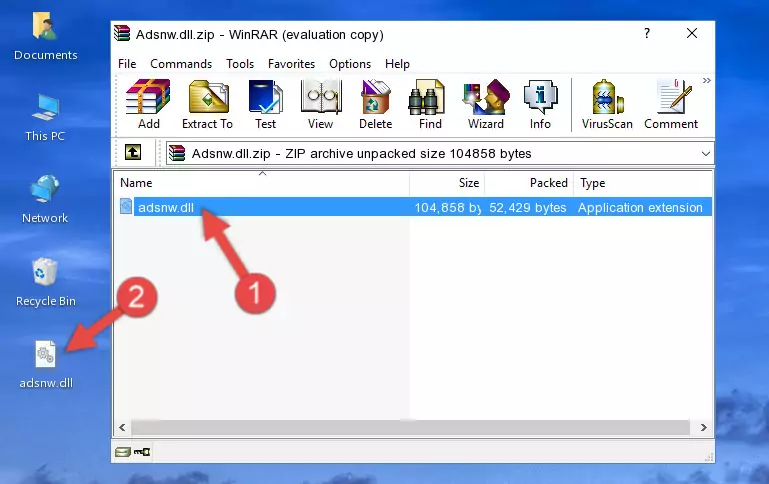Launch the Wizard tool
Viewport: 769px width, 484px height.
(x=486, y=104)
